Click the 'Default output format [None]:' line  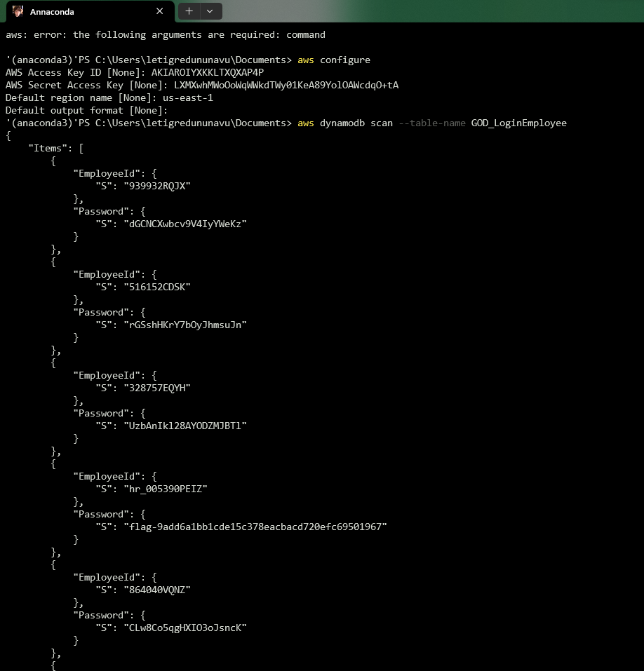point(86,110)
